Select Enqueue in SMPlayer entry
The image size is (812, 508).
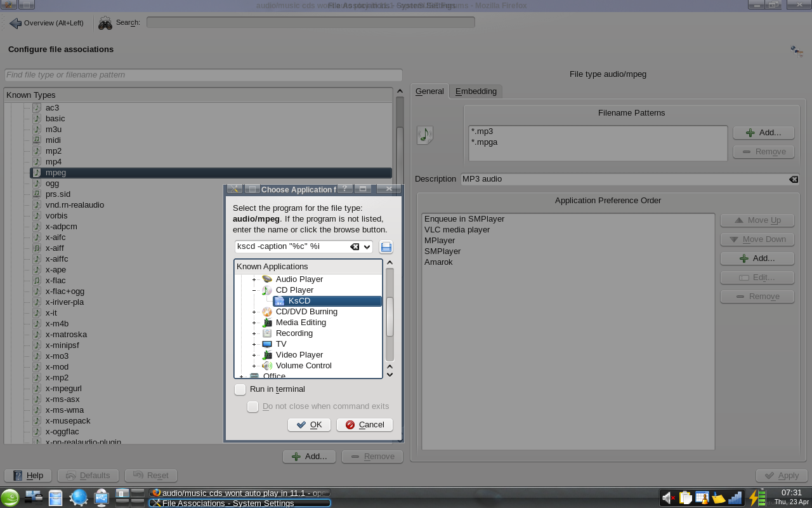pyautogui.click(x=464, y=219)
